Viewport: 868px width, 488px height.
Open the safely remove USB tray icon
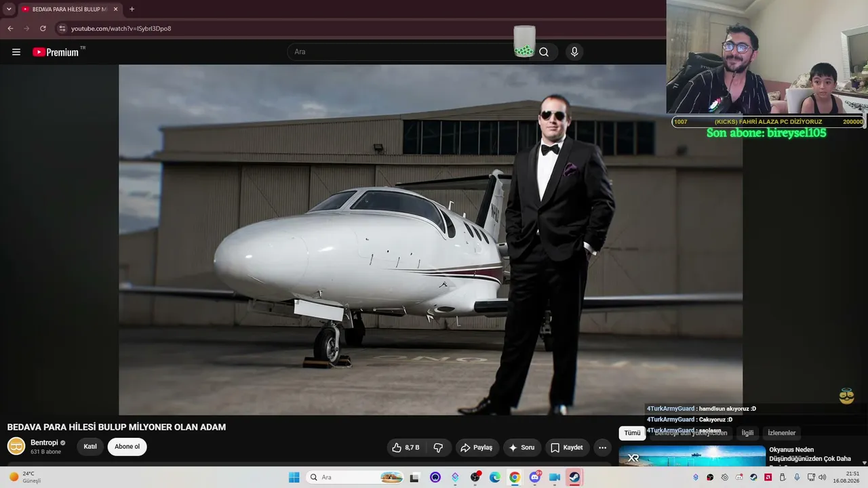point(782,477)
